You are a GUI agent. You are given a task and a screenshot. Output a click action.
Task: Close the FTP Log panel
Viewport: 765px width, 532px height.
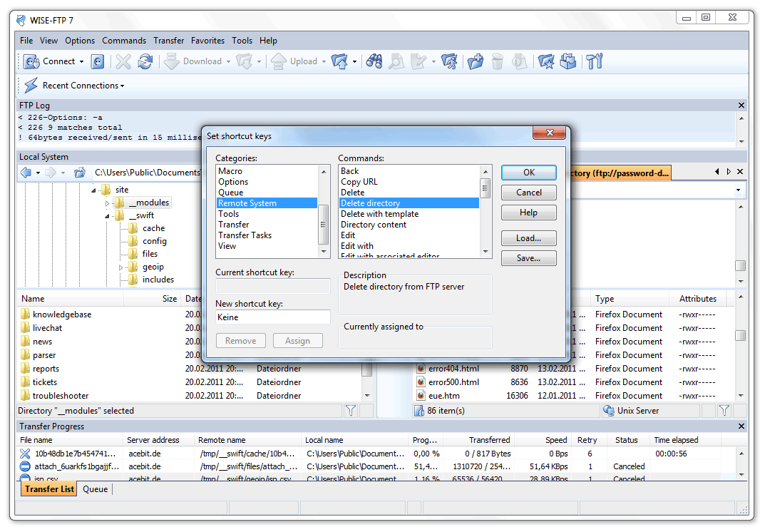741,106
